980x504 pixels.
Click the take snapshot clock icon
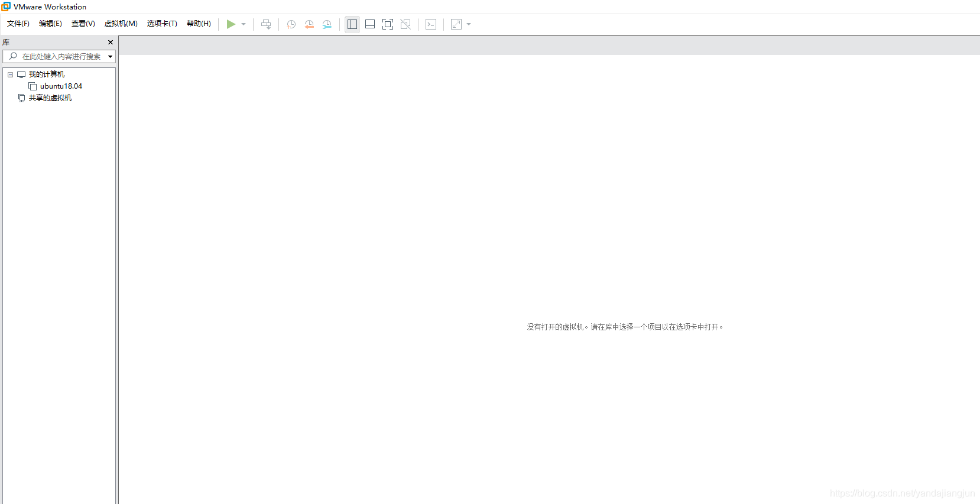tap(291, 24)
